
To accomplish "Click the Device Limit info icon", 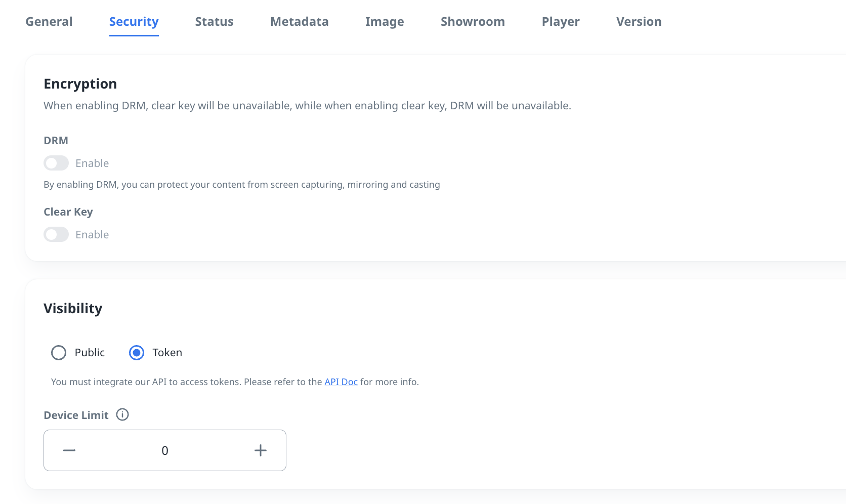I will (122, 415).
